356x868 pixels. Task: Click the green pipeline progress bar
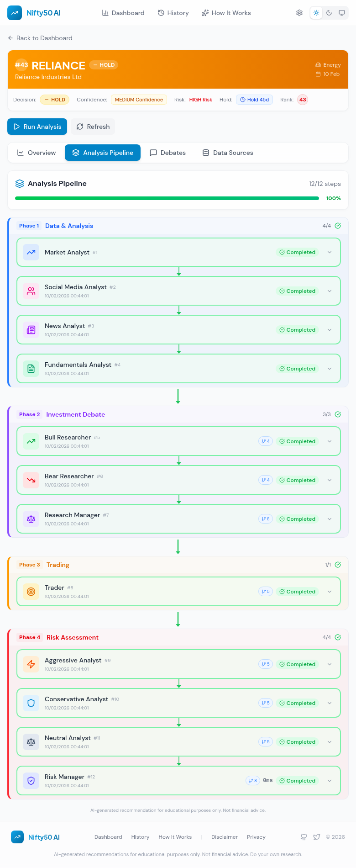167,198
